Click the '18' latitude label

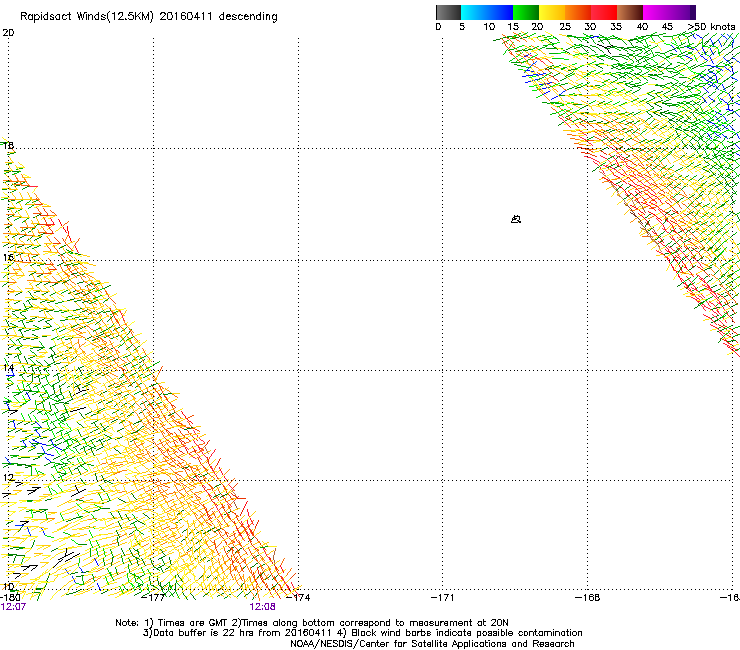click(8, 145)
